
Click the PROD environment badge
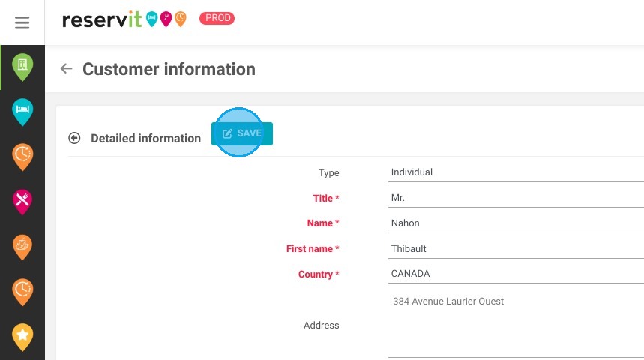[217, 18]
